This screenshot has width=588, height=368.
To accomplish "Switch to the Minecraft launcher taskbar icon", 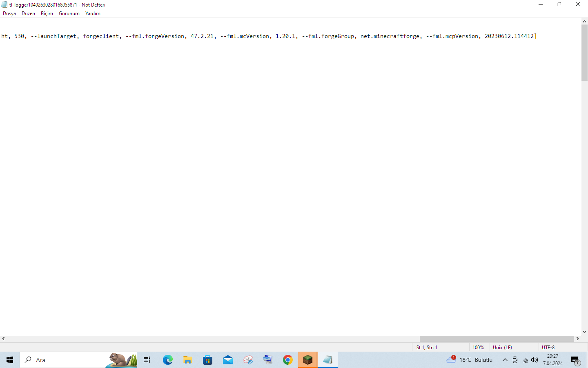I will (x=307, y=360).
